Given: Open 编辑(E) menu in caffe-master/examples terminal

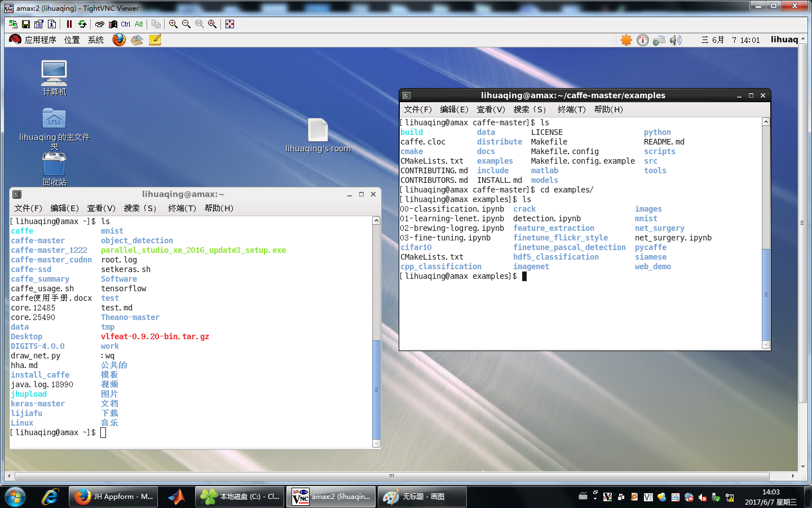Looking at the screenshot, I should coord(454,110).
